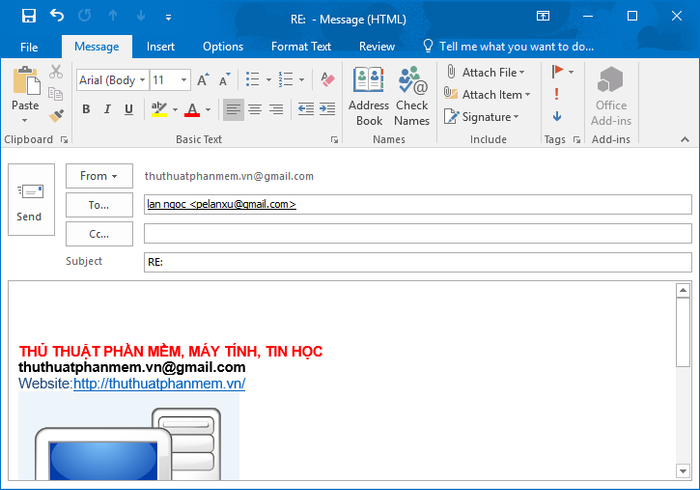700x490 pixels.
Task: Toggle Underline formatting
Action: pos(129,109)
